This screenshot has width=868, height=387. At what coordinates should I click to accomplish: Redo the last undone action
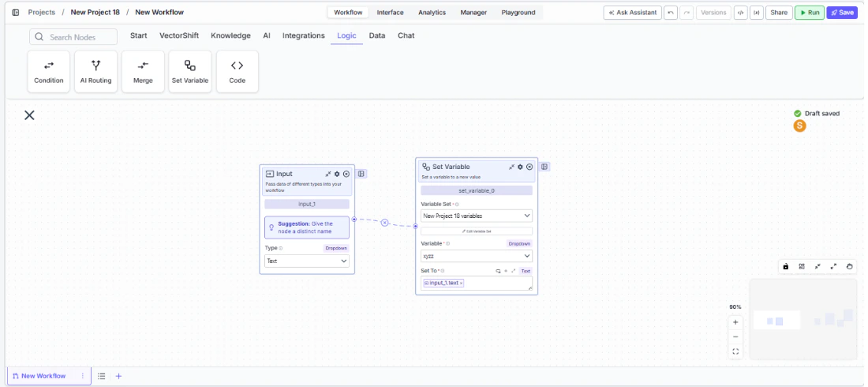[687, 12]
